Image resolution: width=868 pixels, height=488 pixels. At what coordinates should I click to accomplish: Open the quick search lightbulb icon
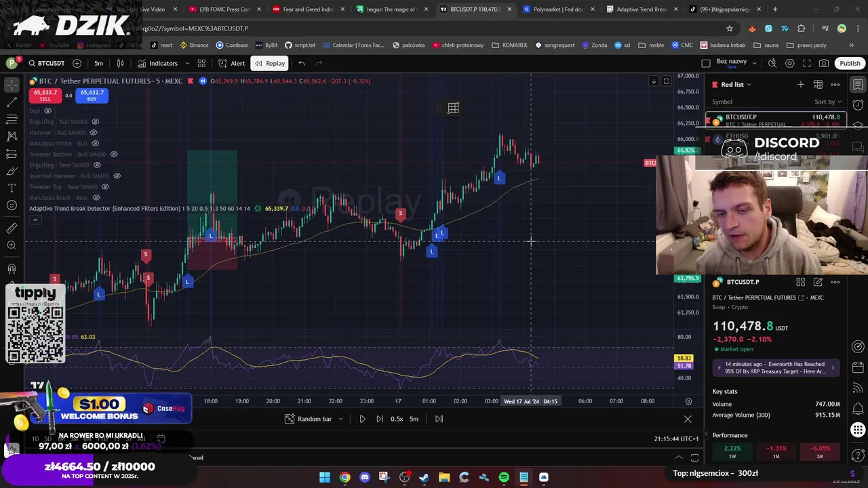click(772, 63)
